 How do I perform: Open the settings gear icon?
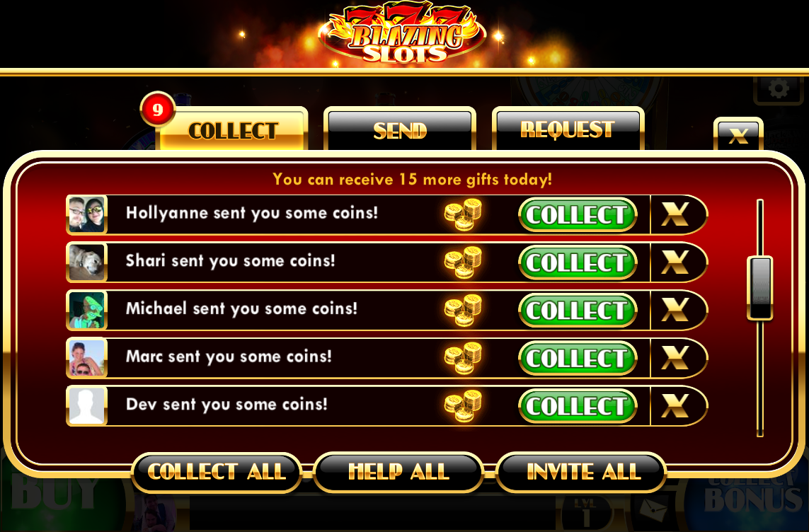pyautogui.click(x=779, y=88)
